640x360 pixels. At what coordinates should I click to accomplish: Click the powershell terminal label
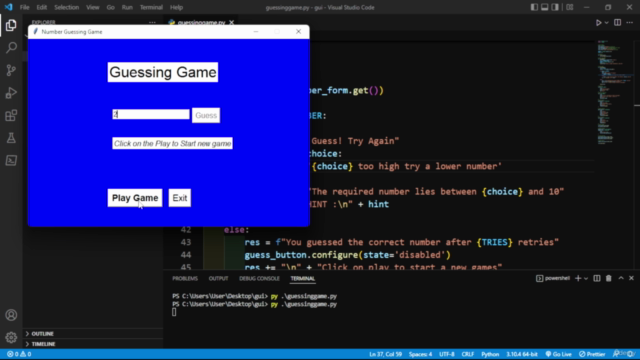tap(553, 278)
